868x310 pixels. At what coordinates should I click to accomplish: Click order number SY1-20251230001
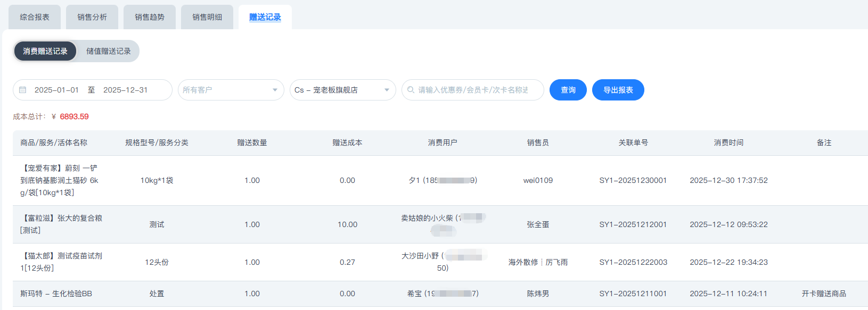coord(633,180)
